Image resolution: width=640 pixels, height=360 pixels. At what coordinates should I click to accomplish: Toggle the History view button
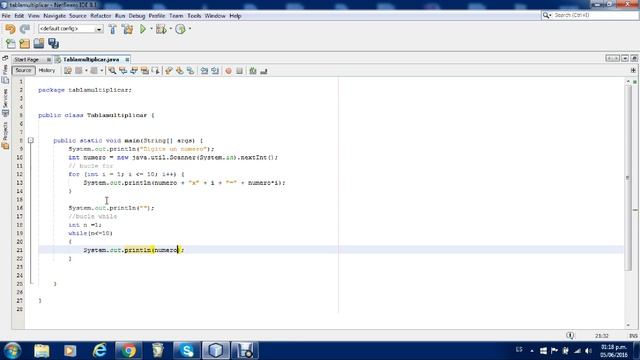47,71
